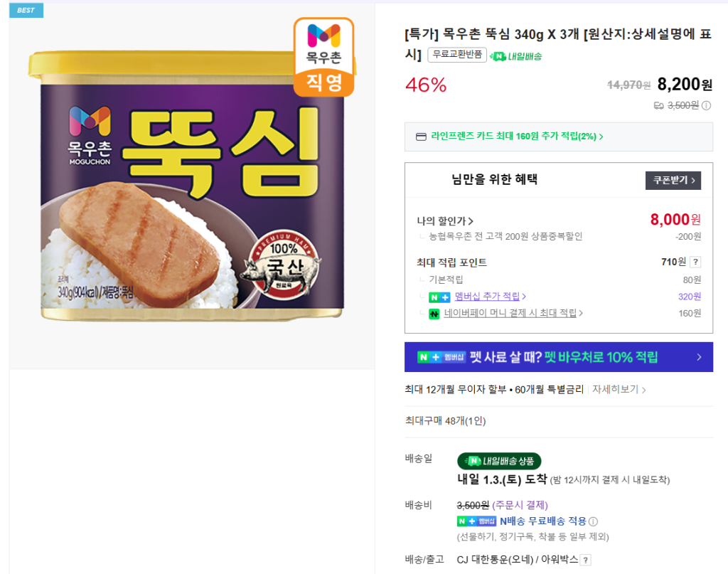This screenshot has height=574, width=728.
Task: Click the Naver Pay icon before 네이버페이 머니
Action: pos(434,314)
